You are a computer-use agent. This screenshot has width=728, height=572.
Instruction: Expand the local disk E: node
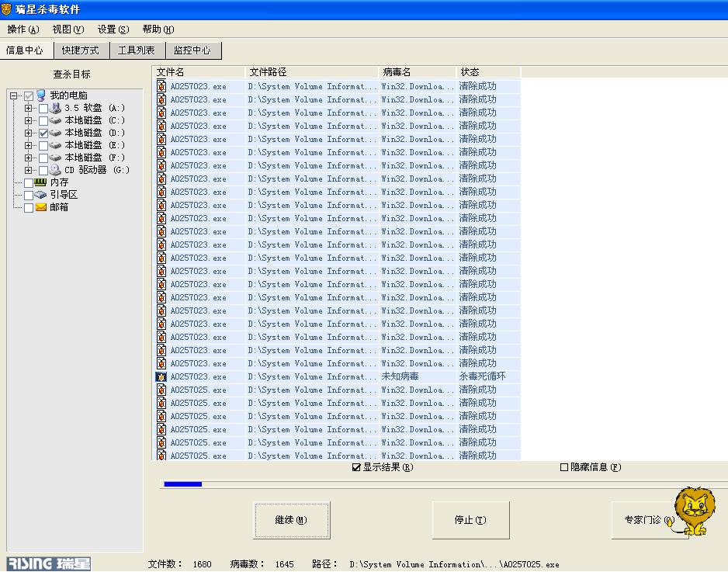[28, 145]
